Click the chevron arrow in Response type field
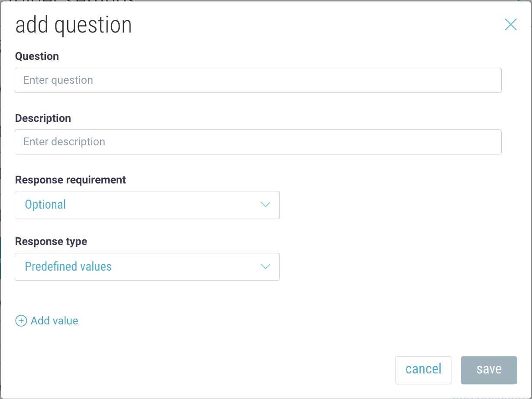The width and height of the screenshot is (532, 399). [266, 266]
